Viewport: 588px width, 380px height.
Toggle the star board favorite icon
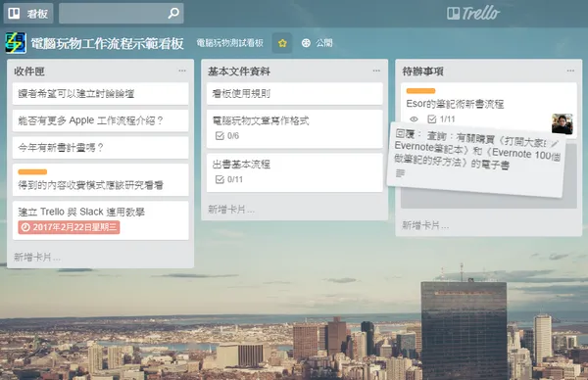pos(282,43)
